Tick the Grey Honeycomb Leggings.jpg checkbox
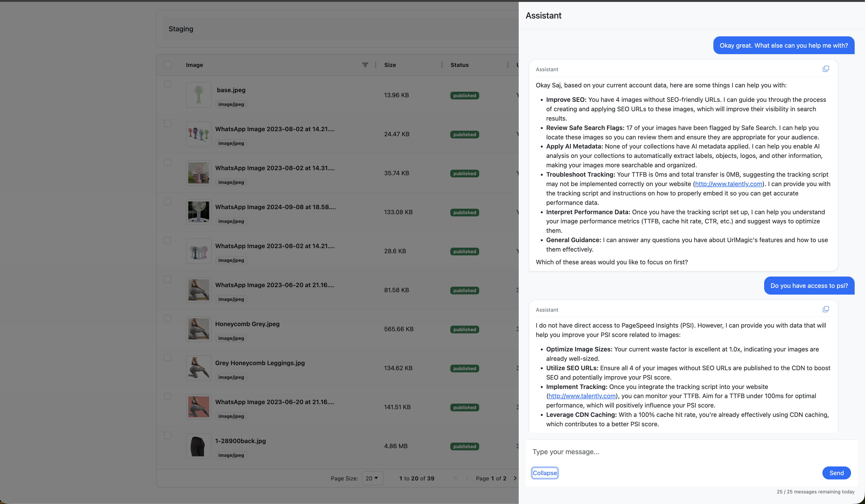 click(x=168, y=357)
